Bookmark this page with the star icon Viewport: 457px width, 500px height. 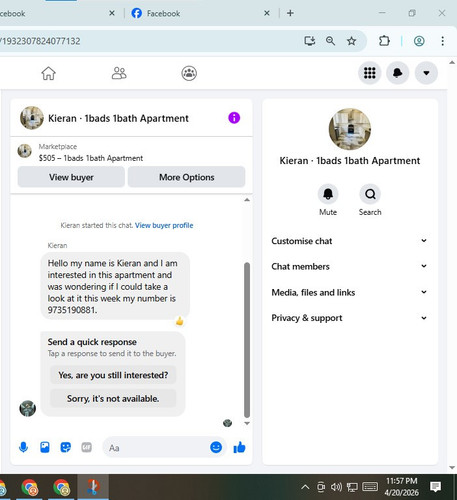pos(351,41)
